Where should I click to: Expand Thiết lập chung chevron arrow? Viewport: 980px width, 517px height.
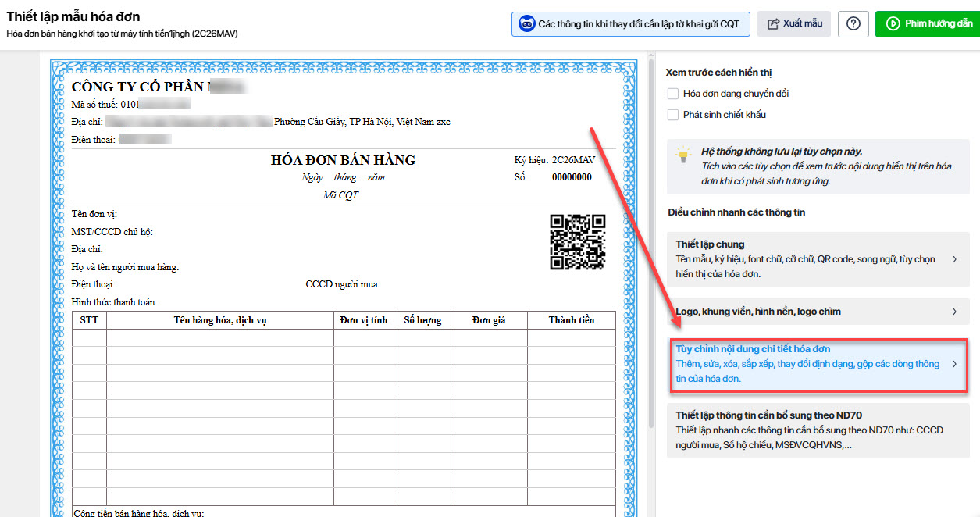point(954,259)
